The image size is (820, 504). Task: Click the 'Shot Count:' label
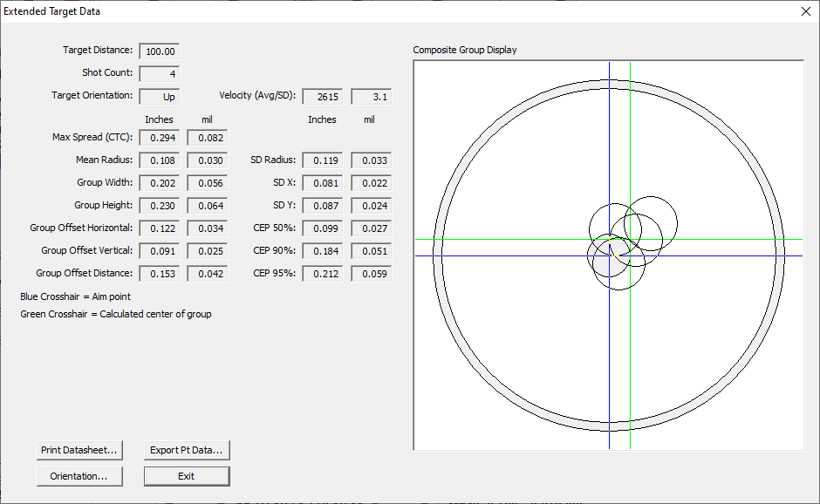pos(107,72)
